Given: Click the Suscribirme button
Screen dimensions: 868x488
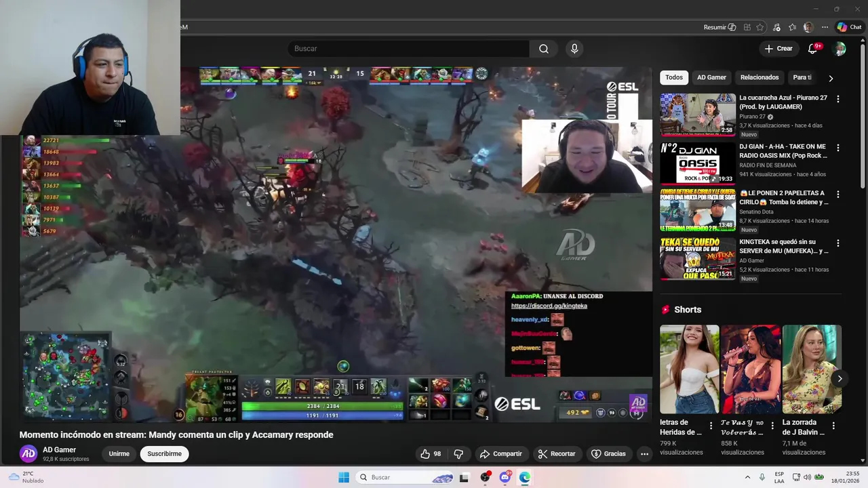Looking at the screenshot, I should click(x=165, y=453).
